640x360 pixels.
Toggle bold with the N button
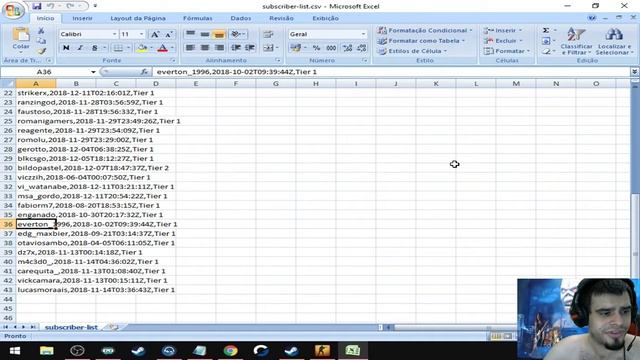66,48
